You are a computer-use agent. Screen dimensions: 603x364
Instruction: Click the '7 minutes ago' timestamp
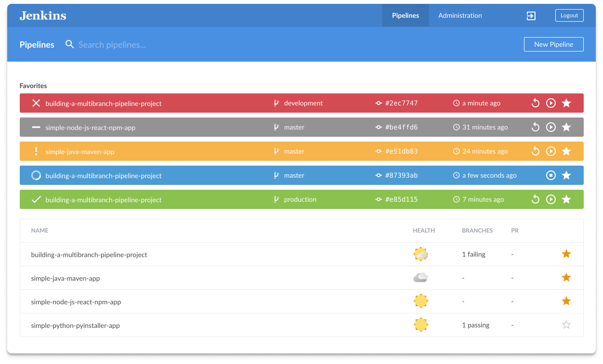[483, 199]
